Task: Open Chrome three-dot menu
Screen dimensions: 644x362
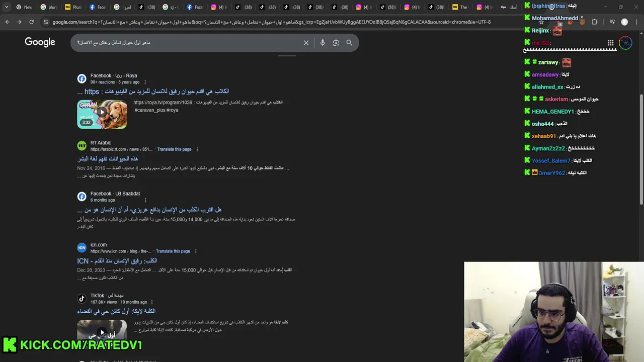Action: 636,22
